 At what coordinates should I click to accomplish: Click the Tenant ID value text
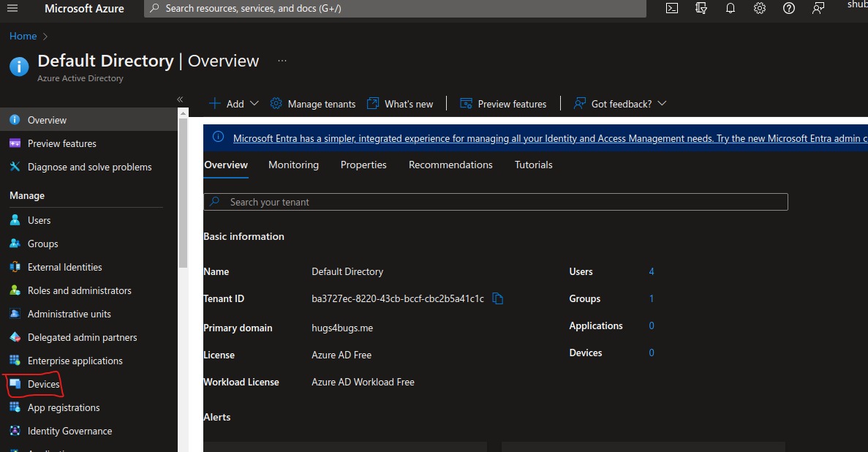point(398,298)
